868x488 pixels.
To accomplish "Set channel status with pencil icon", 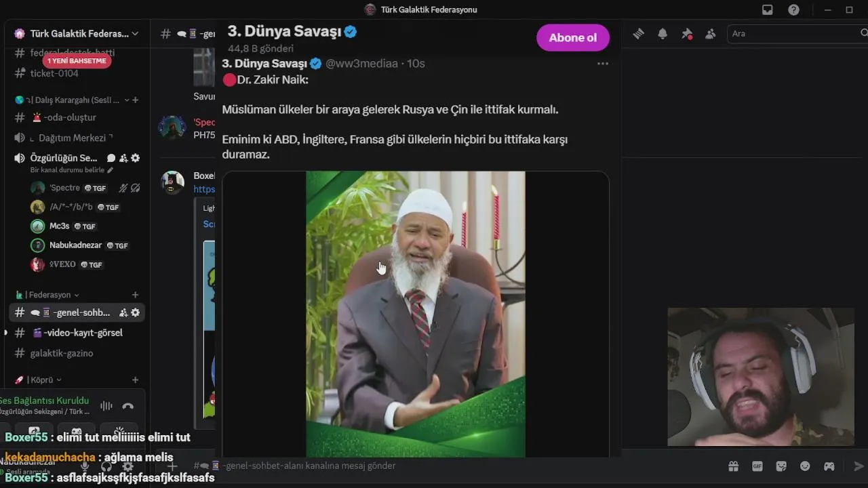I will coord(110,170).
